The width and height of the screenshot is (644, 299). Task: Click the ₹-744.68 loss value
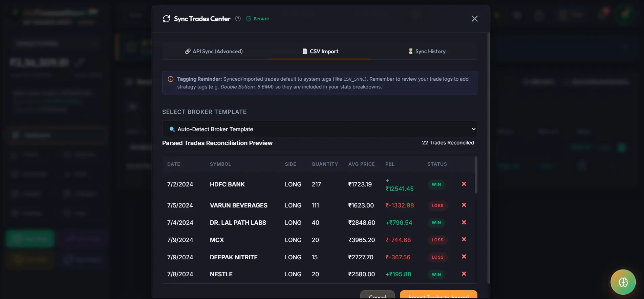(398, 240)
